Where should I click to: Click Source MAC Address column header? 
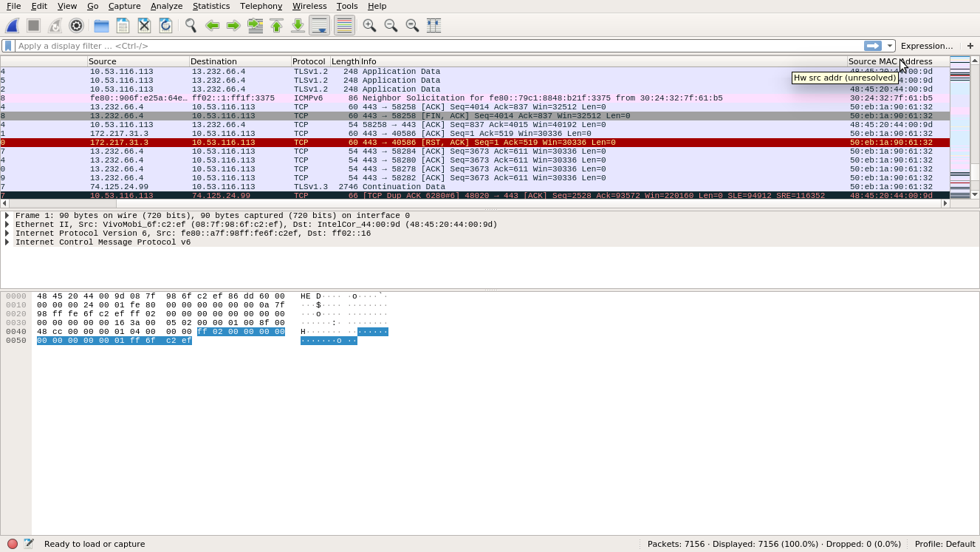click(x=898, y=61)
